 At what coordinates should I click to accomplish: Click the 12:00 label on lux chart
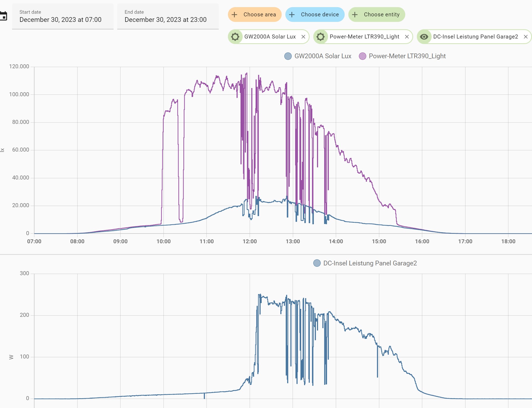pos(250,241)
